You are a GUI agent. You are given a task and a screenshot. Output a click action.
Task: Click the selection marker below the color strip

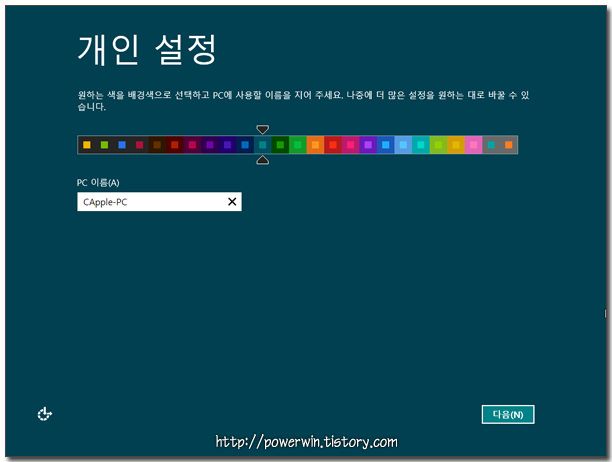(x=263, y=160)
